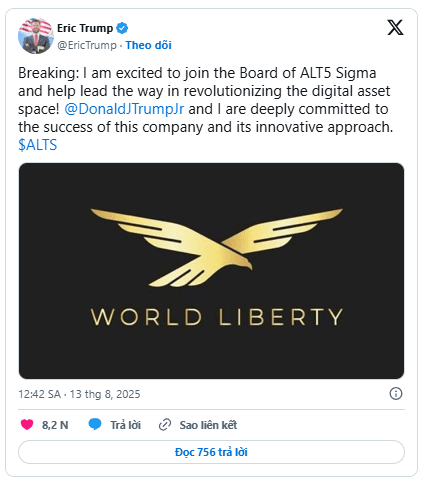Open the @EricTrump handle
Screen dimensions: 425x485
pyautogui.click(x=87, y=45)
